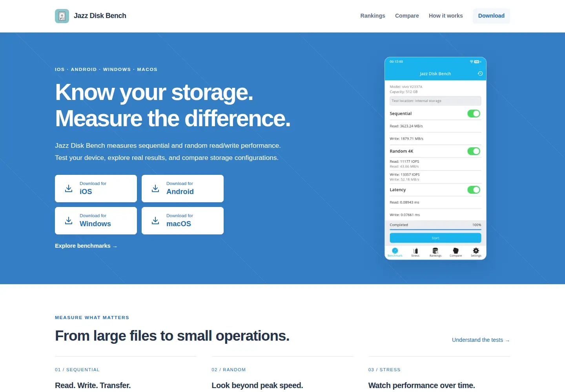565x392 pixels.
Task: Click "Write: 1879.71 MB/s" result in phone
Action: 406,139
